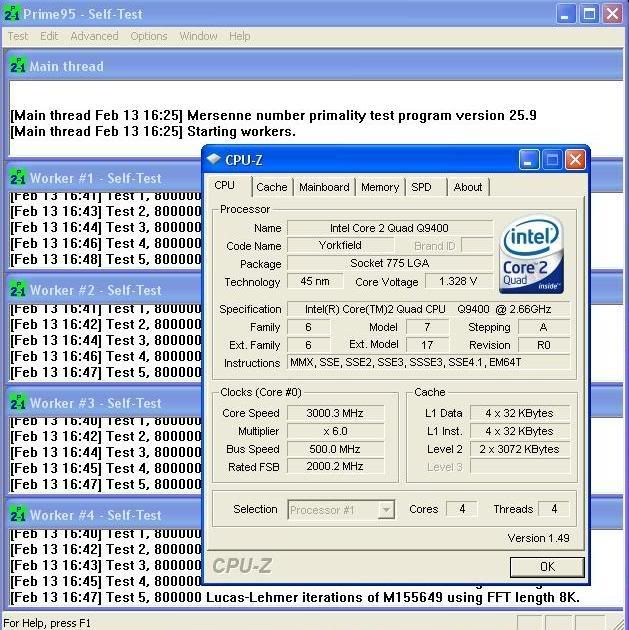Click the Main thread window icon
The width and height of the screenshot is (629, 630).
pyautogui.click(x=18, y=66)
